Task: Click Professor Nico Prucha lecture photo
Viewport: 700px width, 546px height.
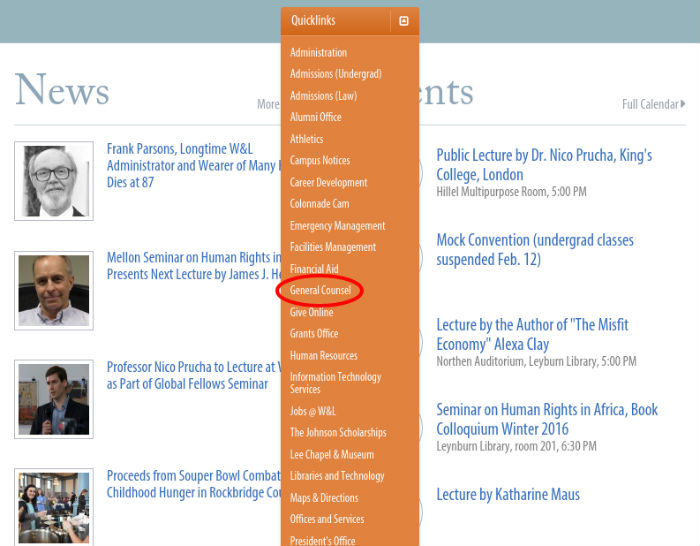Action: 53,399
